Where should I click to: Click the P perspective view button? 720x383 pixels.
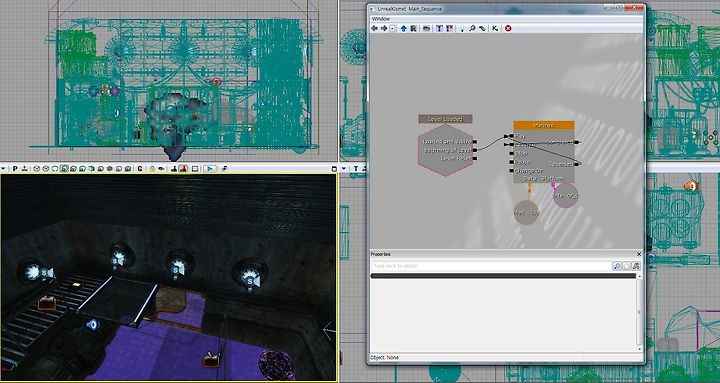pyautogui.click(x=15, y=169)
